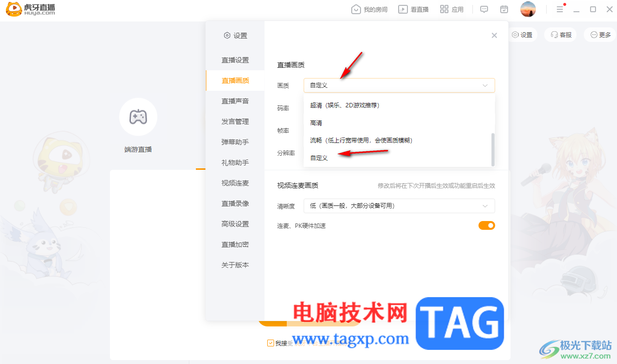The image size is (617, 364).
Task: Toggle the 我接受 agreement checkbox
Action: pos(271,343)
